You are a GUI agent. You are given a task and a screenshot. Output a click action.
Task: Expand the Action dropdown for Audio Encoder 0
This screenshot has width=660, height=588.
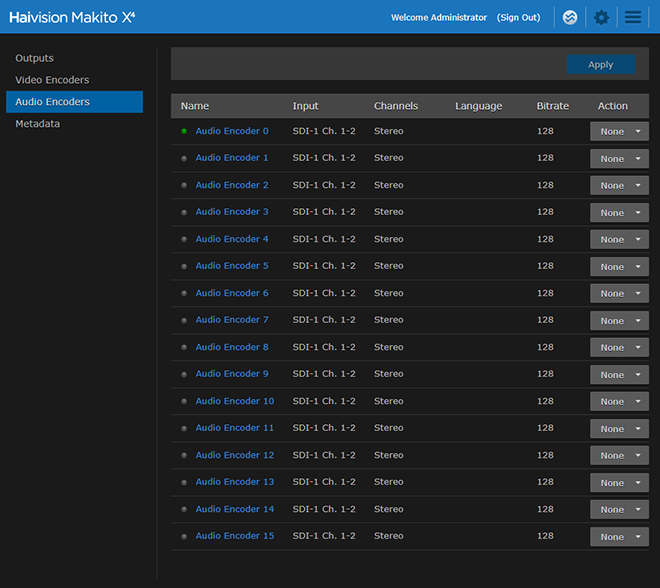pyautogui.click(x=619, y=132)
